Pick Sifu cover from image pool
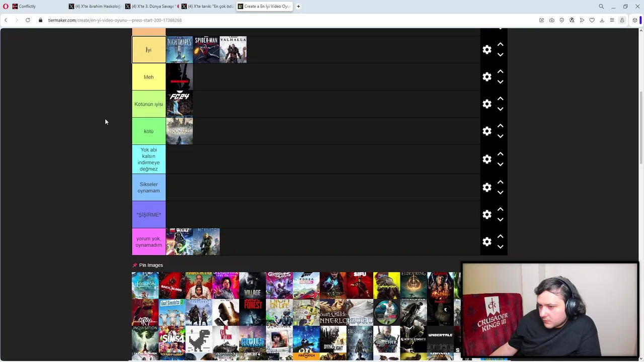The height and width of the screenshot is (362, 644). click(x=360, y=285)
